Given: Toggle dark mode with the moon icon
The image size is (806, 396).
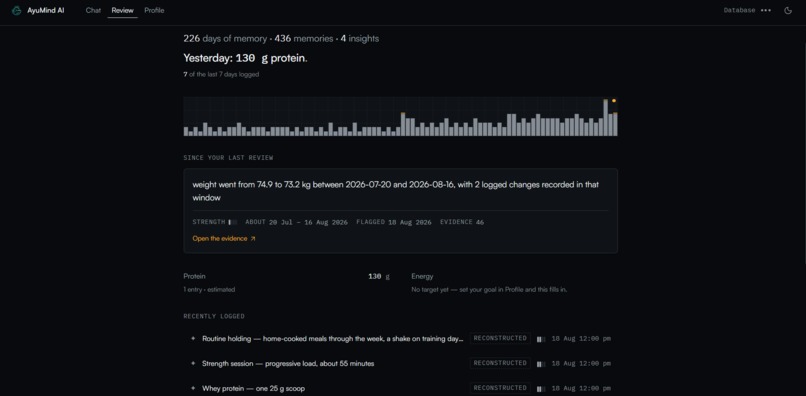Looking at the screenshot, I should click(x=787, y=10).
